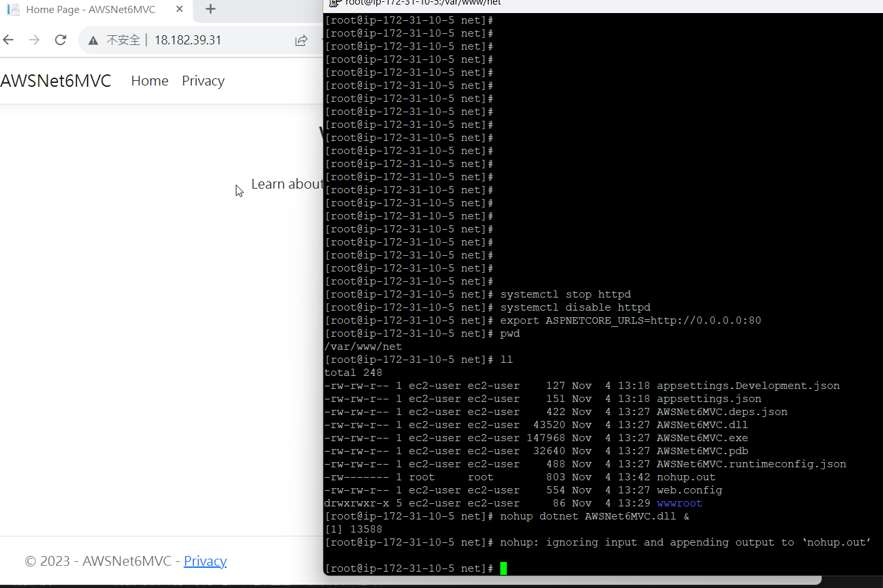
Task: Click appsettings.Development.json file name
Action: coord(748,386)
